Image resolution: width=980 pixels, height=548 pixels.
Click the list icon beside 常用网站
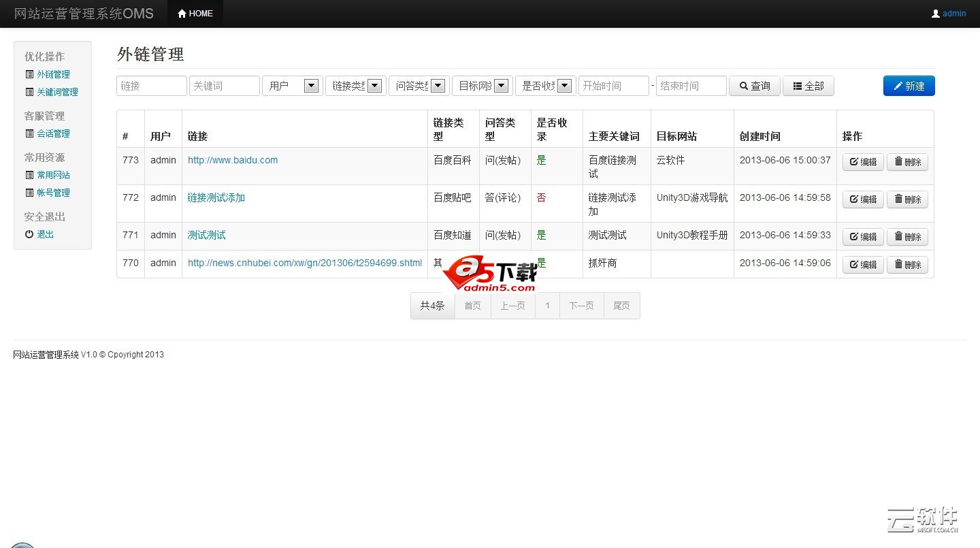(29, 175)
